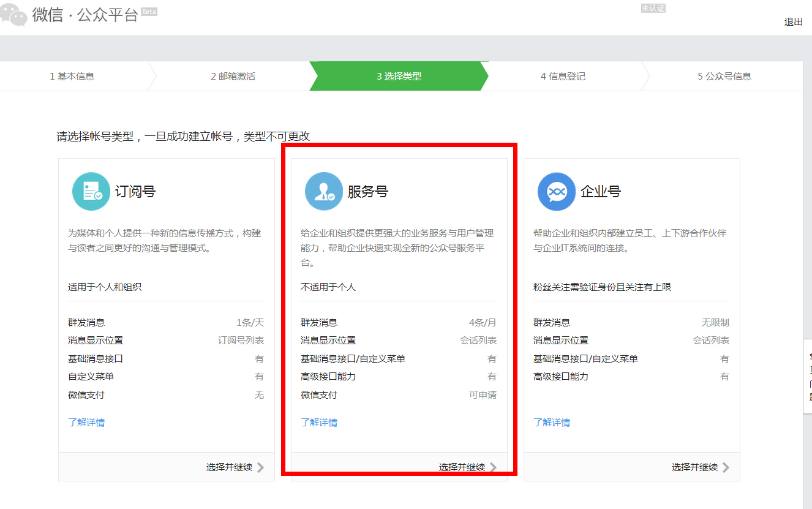Switch to step 1 基本信息
The image size is (812, 509).
click(73, 76)
